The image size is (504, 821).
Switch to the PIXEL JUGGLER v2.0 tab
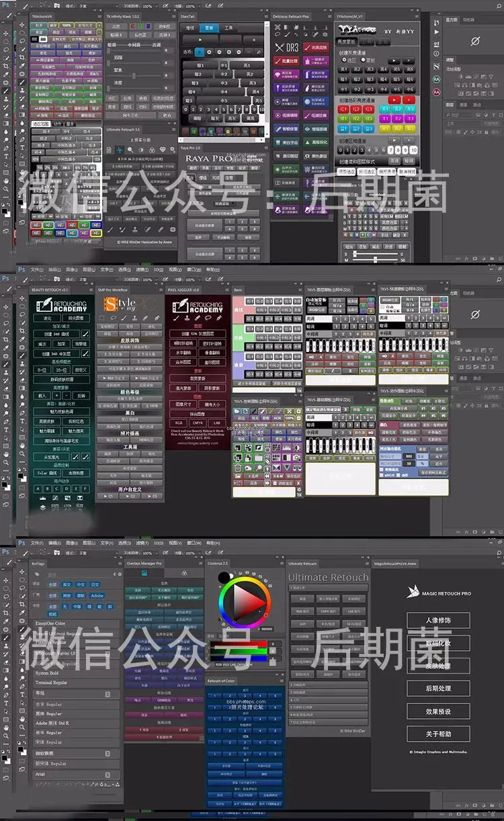point(182,290)
